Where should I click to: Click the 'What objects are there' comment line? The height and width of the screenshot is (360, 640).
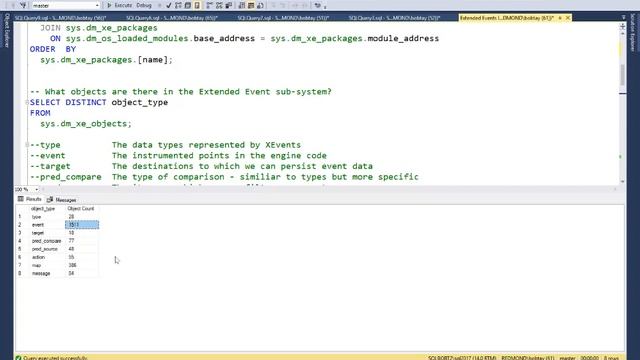click(x=181, y=92)
